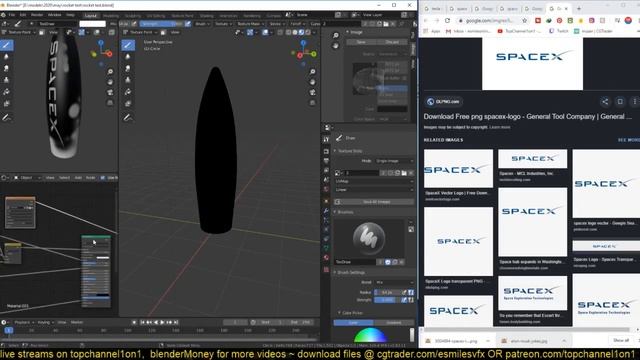Select Soften tool in main viewport
Viewport: 640px width, 360px height.
[x=128, y=57]
